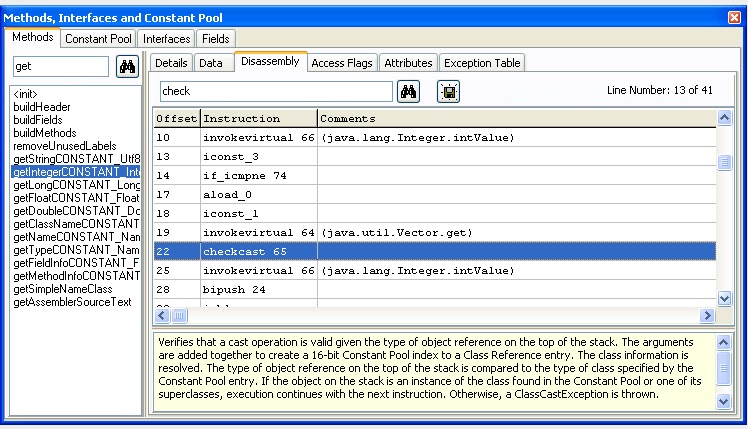748x429 pixels.
Task: Click the 'Line Number: 13 of 41' label
Action: pyautogui.click(x=659, y=90)
